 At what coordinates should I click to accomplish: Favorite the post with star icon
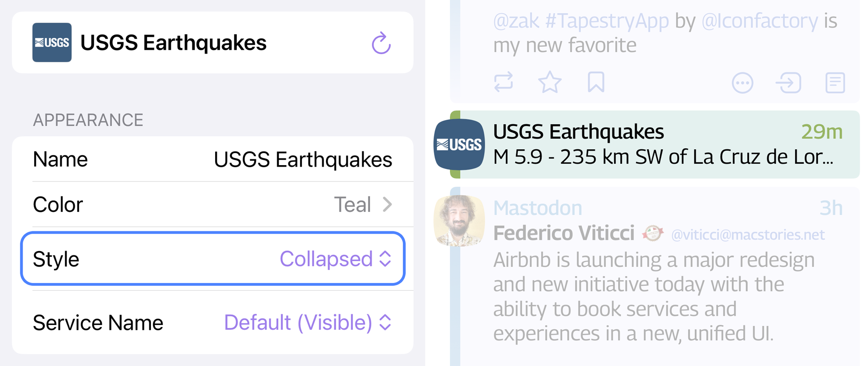pos(550,83)
